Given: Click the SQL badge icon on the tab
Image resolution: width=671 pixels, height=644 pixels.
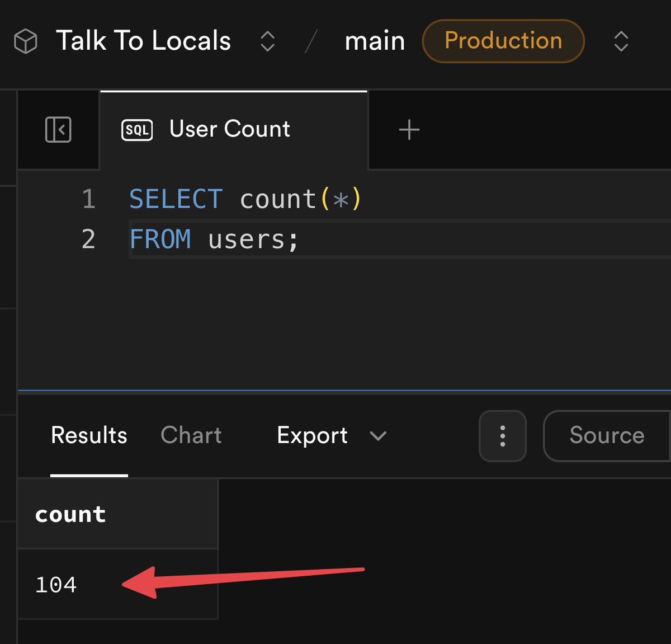Looking at the screenshot, I should coord(137,129).
